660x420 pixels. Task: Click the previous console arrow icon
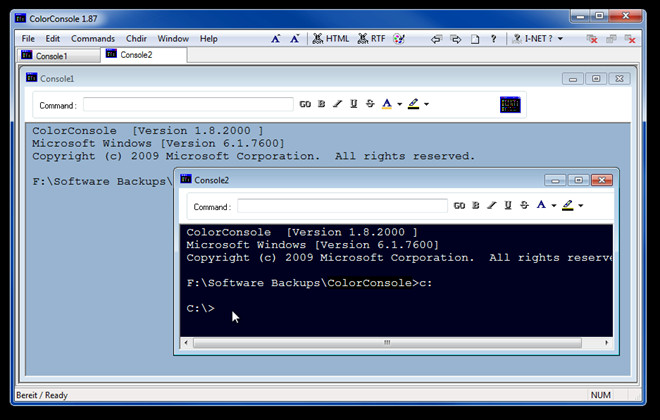pos(436,39)
